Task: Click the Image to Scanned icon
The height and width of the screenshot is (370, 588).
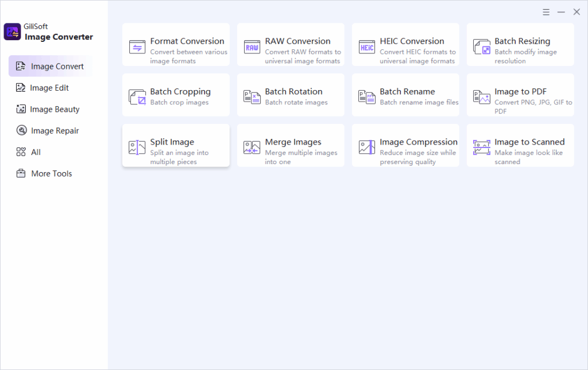Action: tap(482, 147)
